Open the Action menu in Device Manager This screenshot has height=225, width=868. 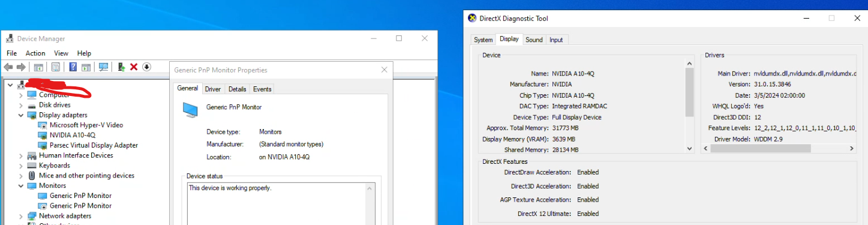(35, 53)
